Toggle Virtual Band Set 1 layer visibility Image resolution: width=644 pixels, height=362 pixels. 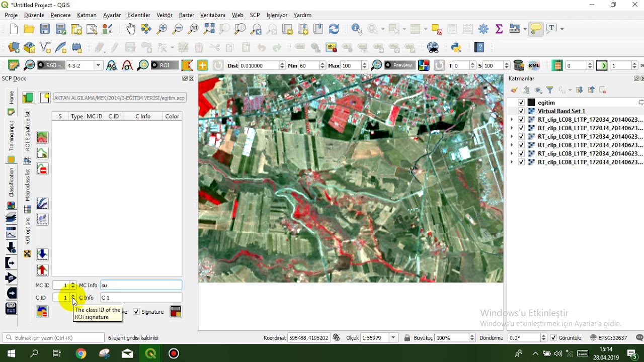pos(521,111)
